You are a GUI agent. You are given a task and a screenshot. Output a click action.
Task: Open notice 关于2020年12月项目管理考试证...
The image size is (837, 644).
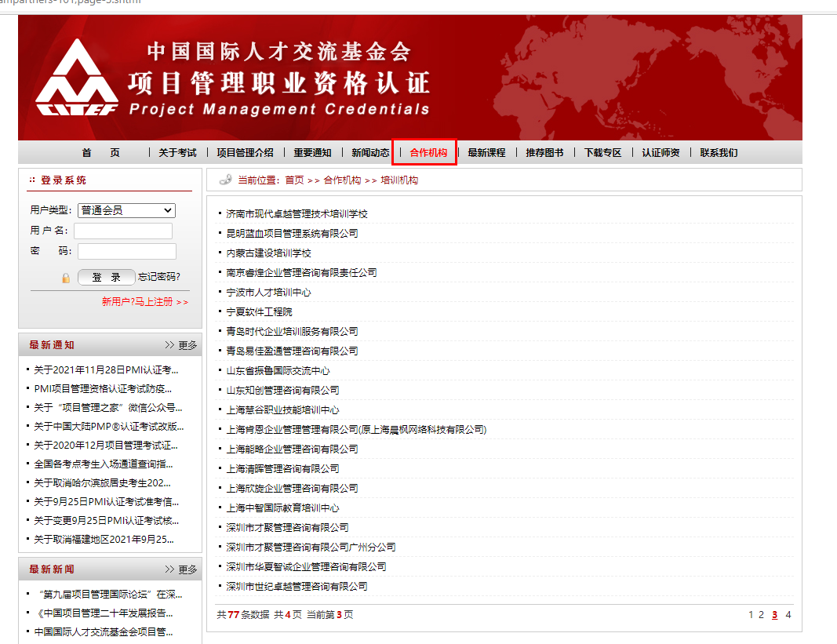106,446
